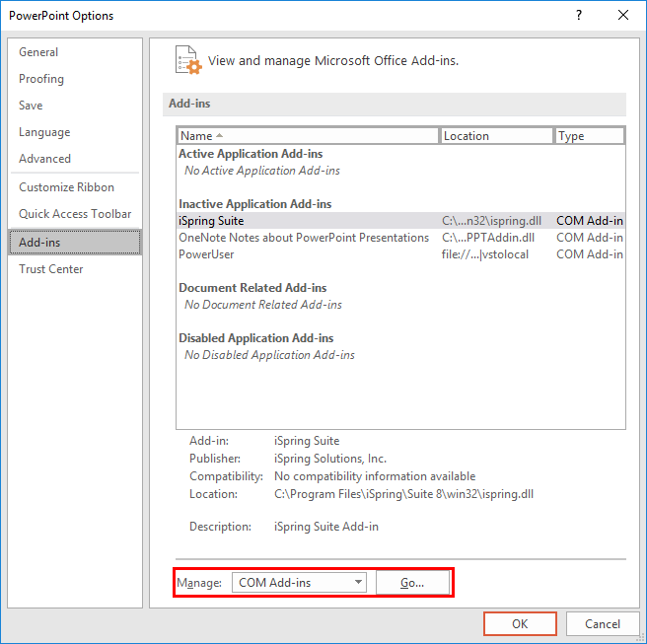Viewport: 647px width, 644px height.
Task: Click the Cancel button
Action: coord(603,623)
